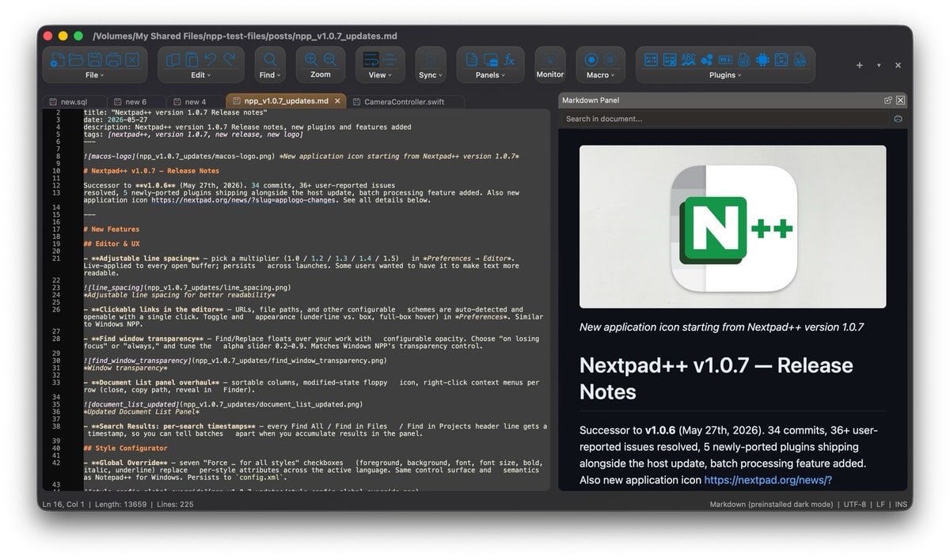Click the Zoom label in toolbar
The image size is (950, 560).
321,74
